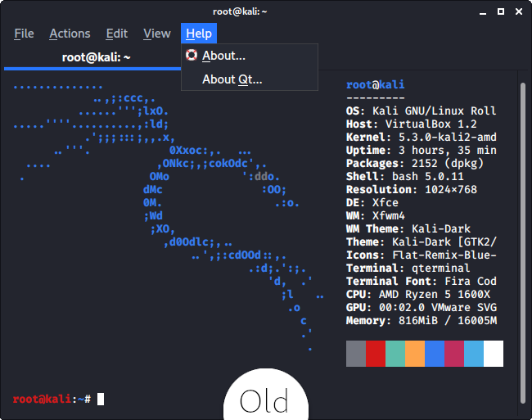The height and width of the screenshot is (420, 532).
Task: Click the Icons: Flat-Remix-Blue- line
Action: tap(421, 255)
